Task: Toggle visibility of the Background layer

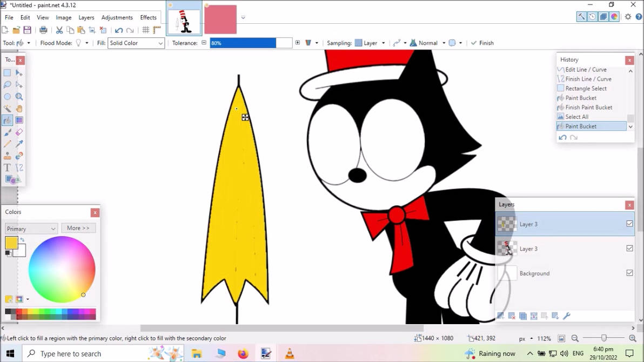Action: click(x=629, y=273)
